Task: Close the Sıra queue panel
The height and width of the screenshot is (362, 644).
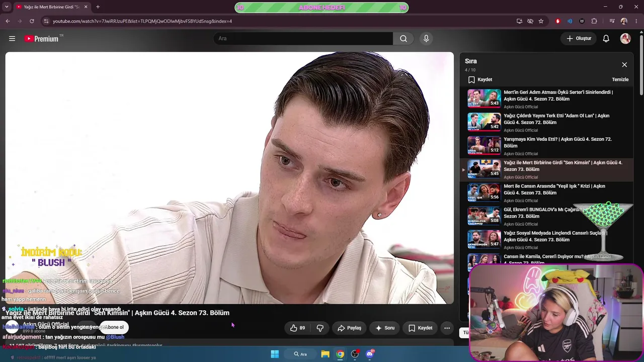Action: (x=624, y=65)
